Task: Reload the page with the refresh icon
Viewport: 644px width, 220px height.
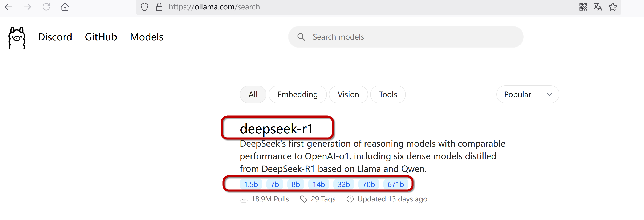Action: click(46, 7)
